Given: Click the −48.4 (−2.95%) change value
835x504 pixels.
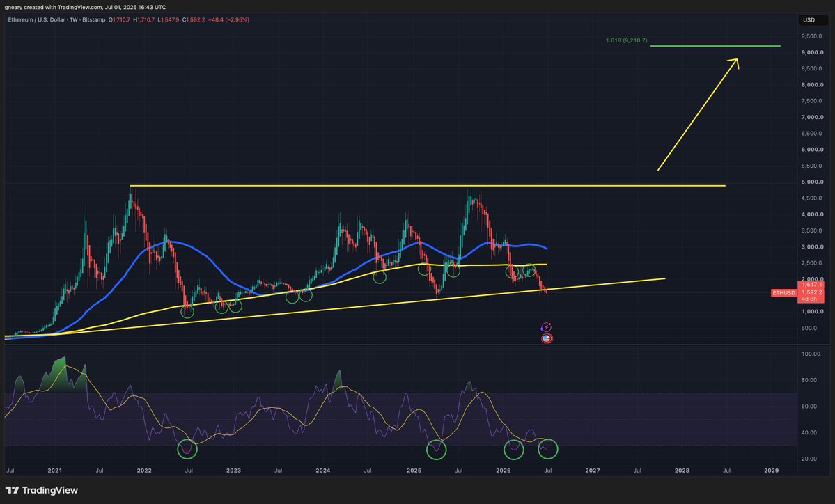Looking at the screenshot, I should tap(228, 19).
